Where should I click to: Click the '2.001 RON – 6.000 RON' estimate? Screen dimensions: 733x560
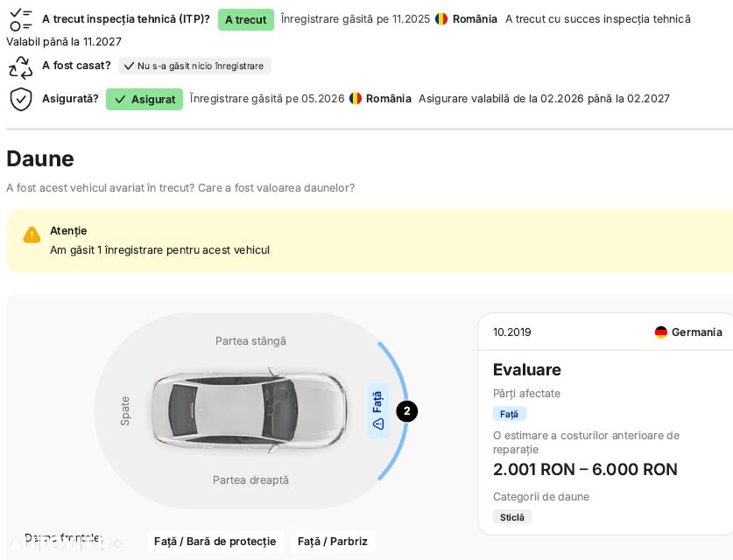[585, 469]
